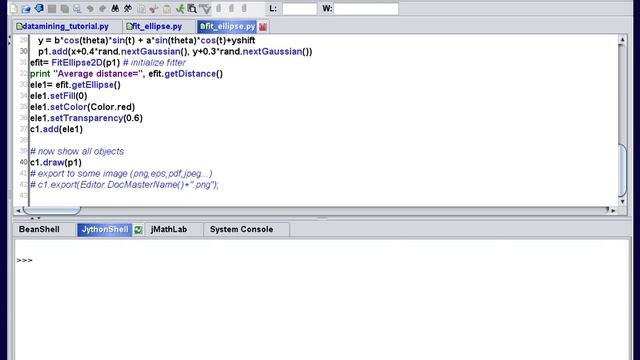Click the redo arrow icon
Screen dimensions: 640x360
102,8
